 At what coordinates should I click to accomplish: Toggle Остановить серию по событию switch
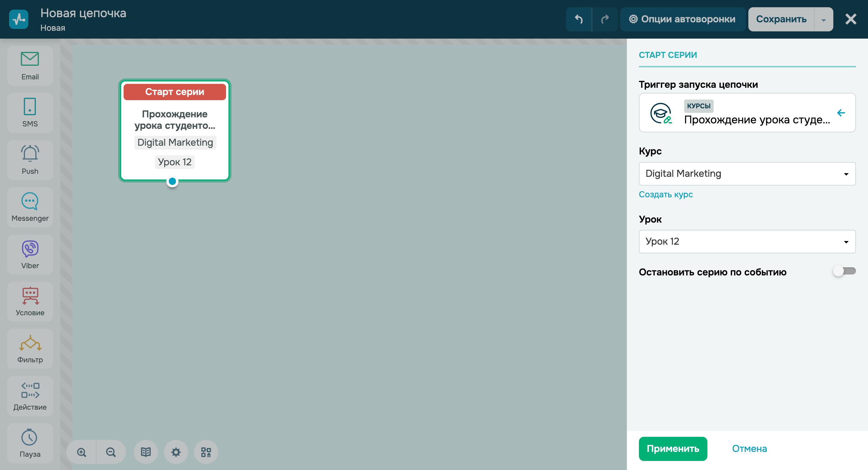tap(844, 271)
